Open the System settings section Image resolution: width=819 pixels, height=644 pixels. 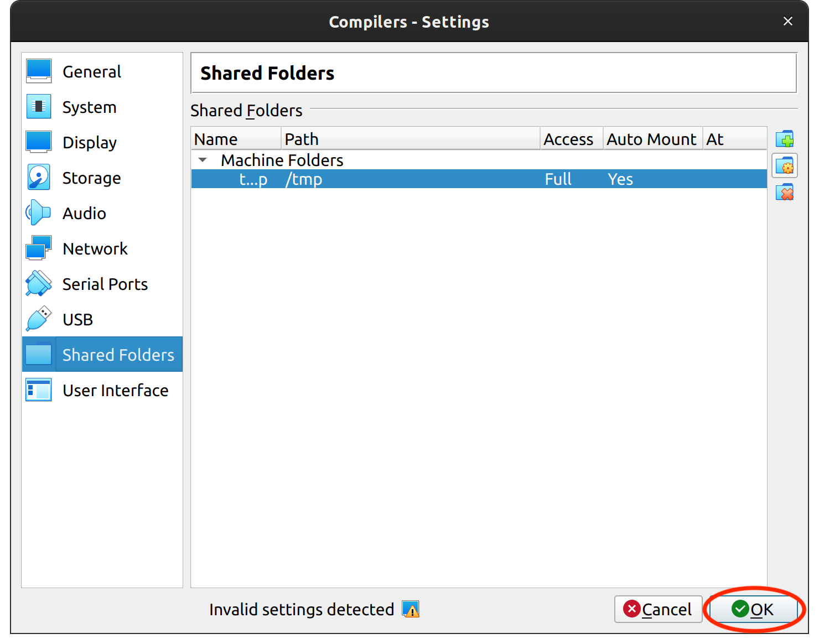89,107
